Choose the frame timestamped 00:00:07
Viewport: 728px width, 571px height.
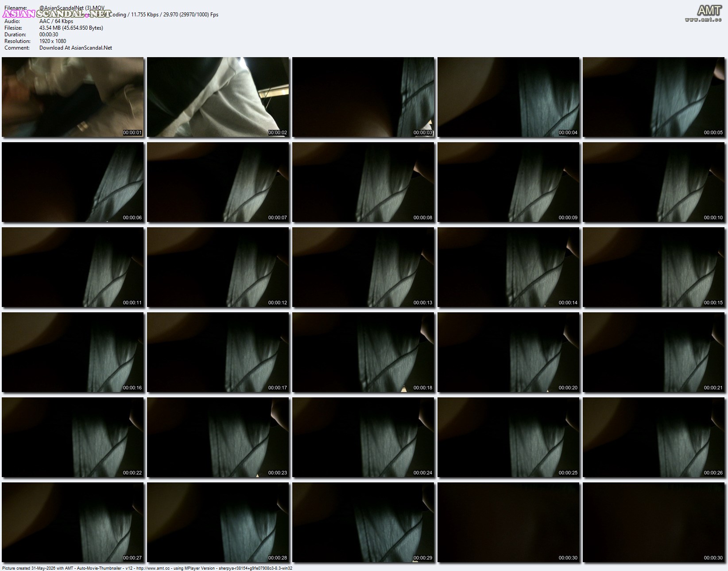(x=218, y=182)
